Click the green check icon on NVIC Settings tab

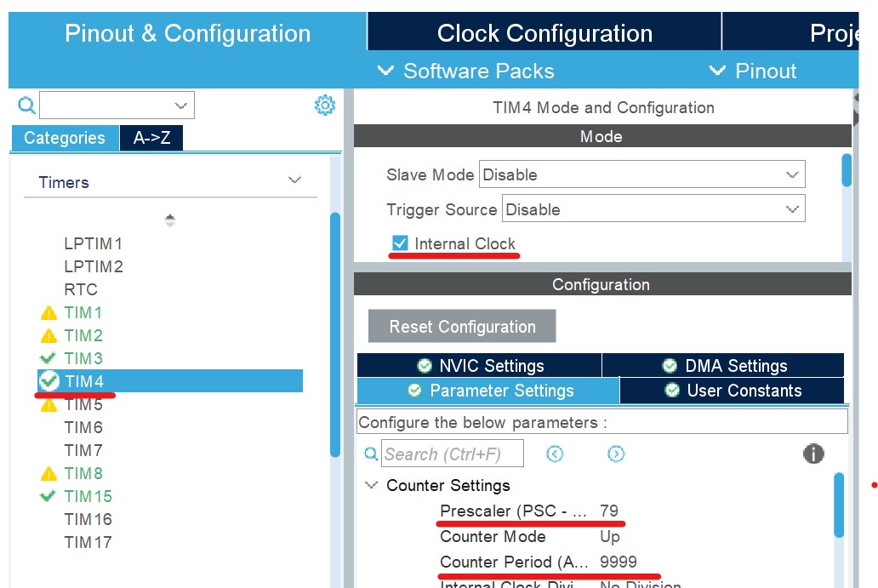[x=424, y=365]
